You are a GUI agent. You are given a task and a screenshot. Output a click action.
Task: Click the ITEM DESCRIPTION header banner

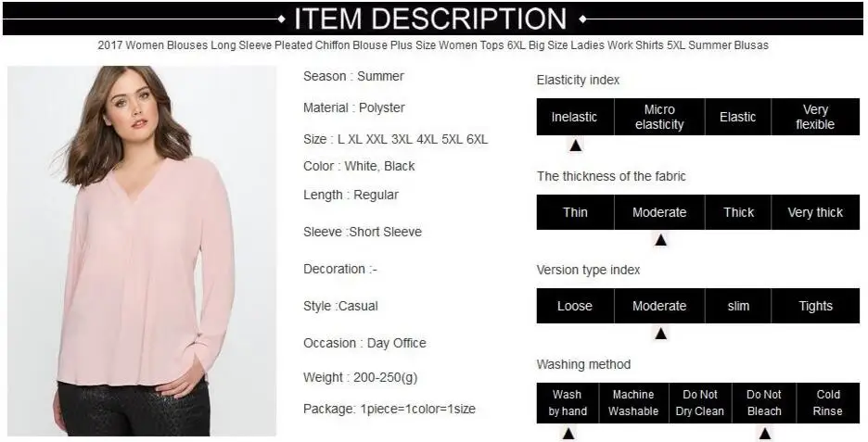pos(433,19)
